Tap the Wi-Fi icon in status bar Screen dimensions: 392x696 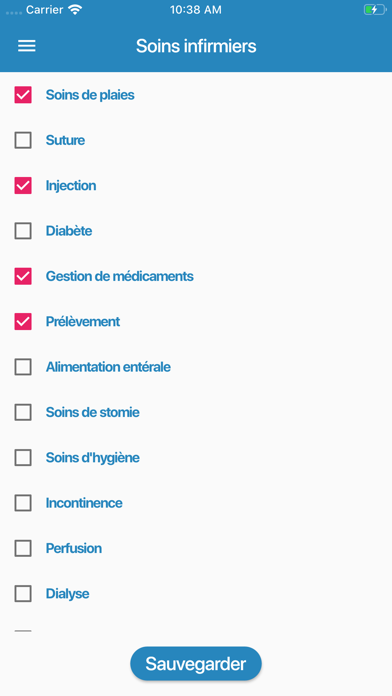point(75,10)
